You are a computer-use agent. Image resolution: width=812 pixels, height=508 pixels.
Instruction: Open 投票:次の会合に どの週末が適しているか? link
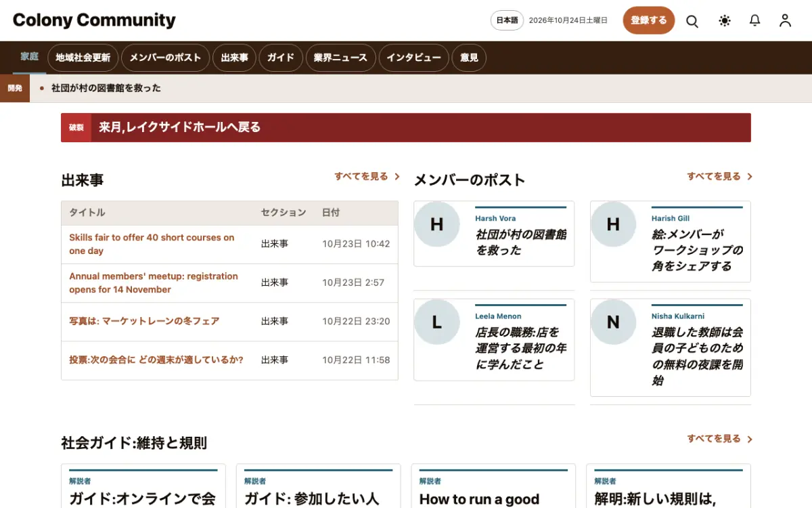[156, 360]
